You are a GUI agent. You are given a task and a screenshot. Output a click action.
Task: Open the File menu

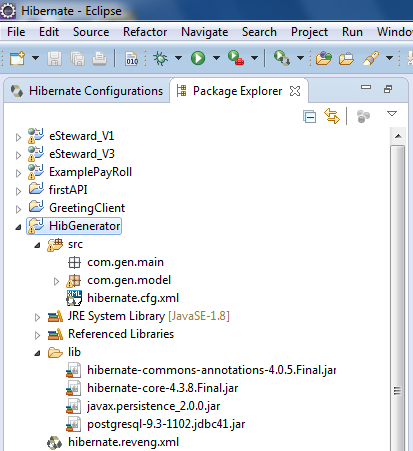[16, 32]
